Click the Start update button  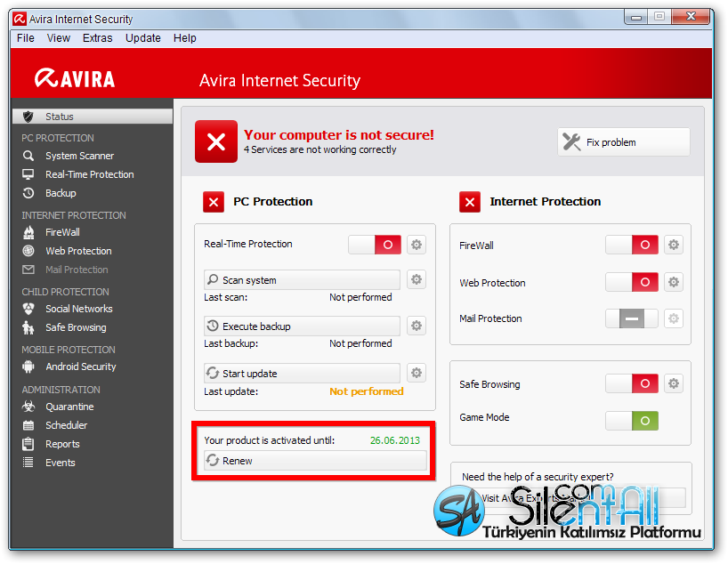click(x=302, y=374)
